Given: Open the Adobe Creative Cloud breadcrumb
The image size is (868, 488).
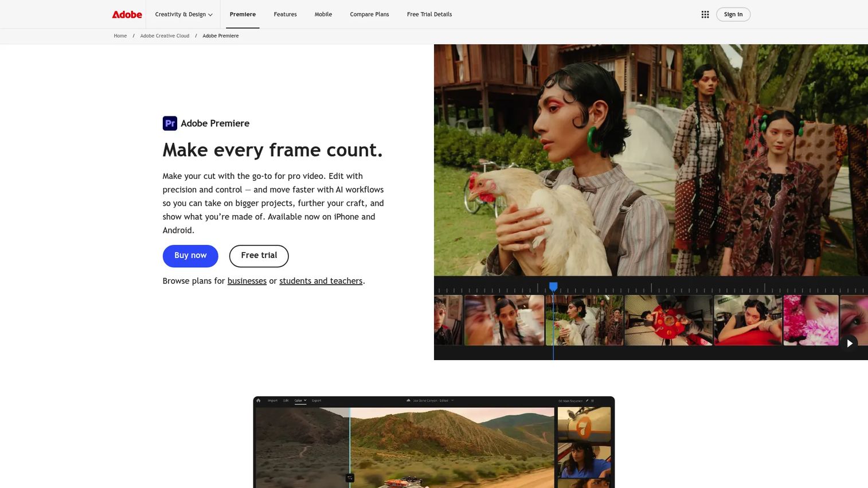Looking at the screenshot, I should [x=165, y=36].
